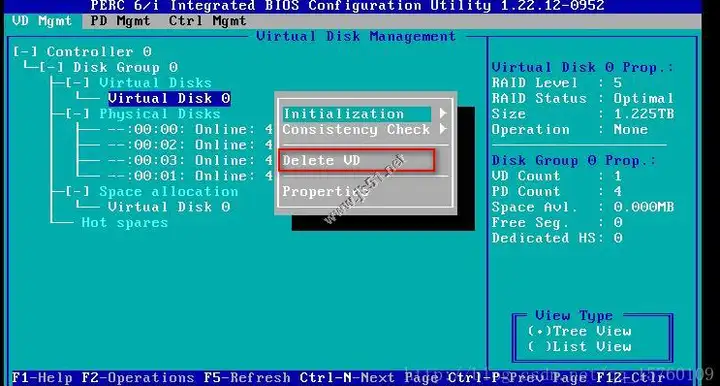Expand the Consistency Check submenu arrow
720x386 pixels.
[x=443, y=129]
